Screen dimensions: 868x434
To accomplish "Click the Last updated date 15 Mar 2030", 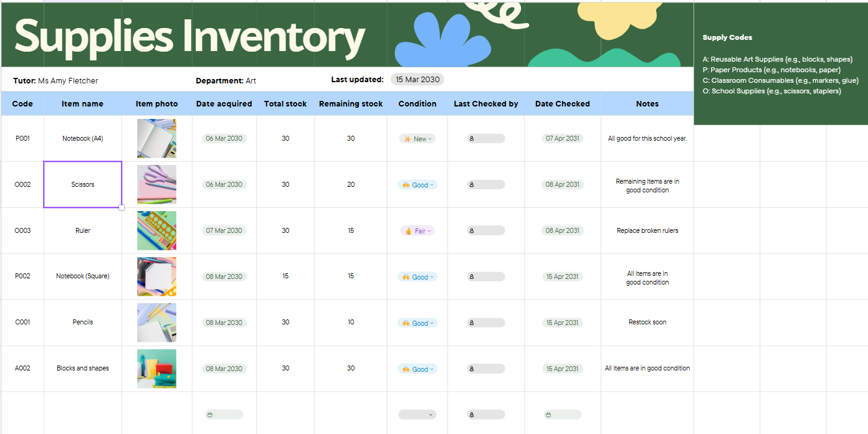I will coord(418,79).
